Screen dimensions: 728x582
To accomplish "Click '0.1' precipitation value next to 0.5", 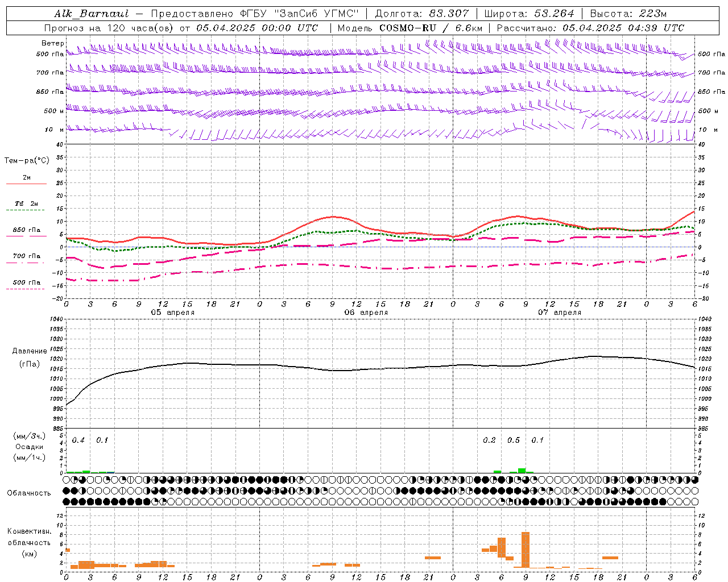I will pyautogui.click(x=537, y=440).
